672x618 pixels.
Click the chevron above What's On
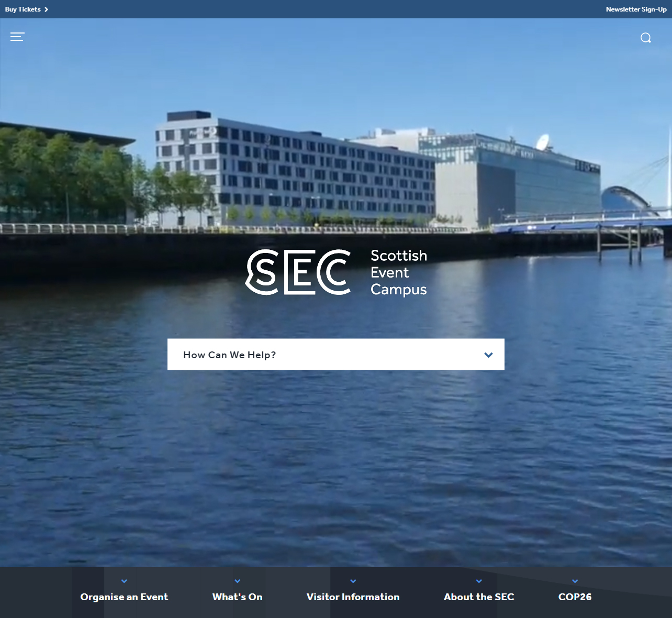click(x=238, y=581)
